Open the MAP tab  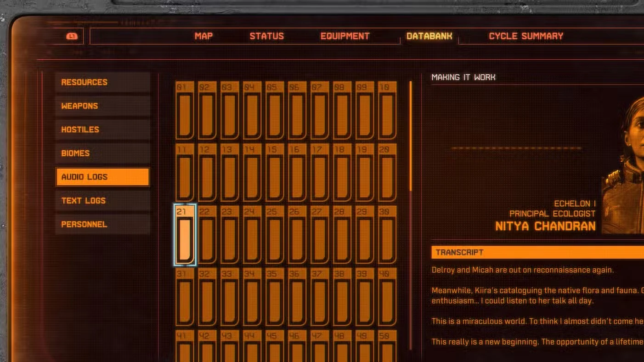click(x=203, y=36)
